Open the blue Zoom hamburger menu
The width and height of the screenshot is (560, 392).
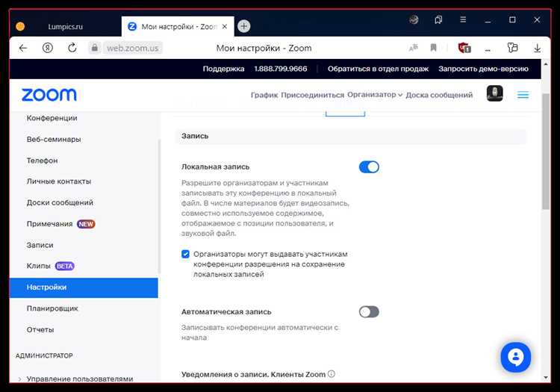click(x=523, y=95)
